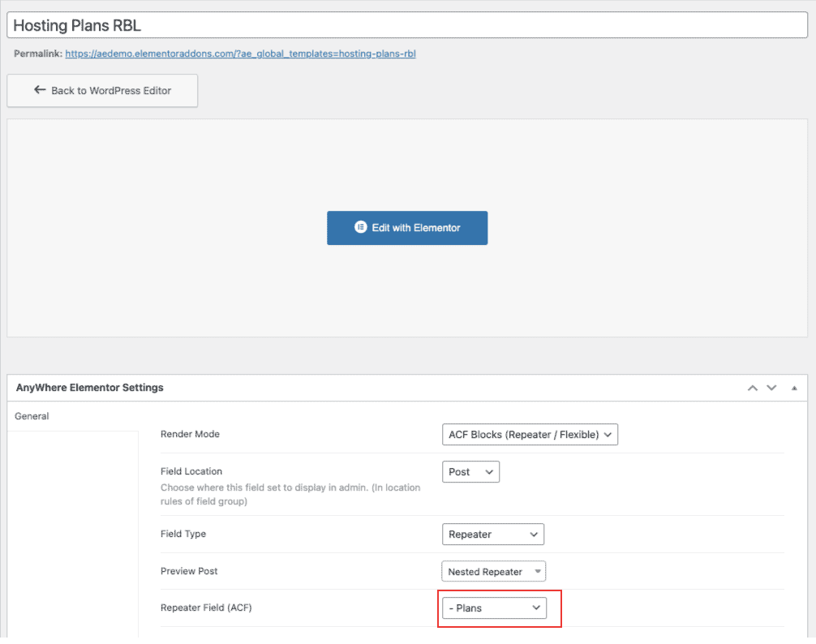Click the chevron arrow in the Field Type select

534,535
